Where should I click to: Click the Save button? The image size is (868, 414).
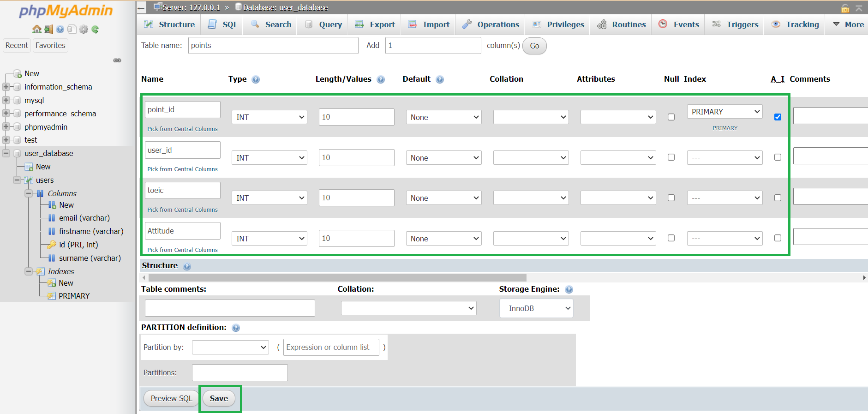click(219, 398)
